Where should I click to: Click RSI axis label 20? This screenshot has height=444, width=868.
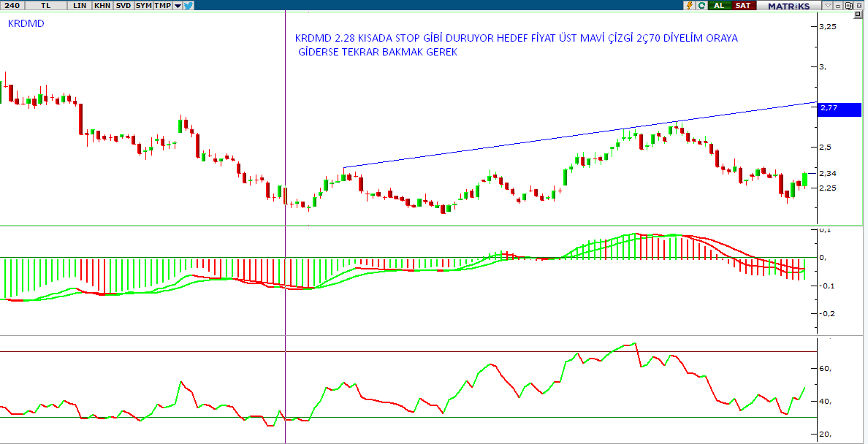pos(826,434)
